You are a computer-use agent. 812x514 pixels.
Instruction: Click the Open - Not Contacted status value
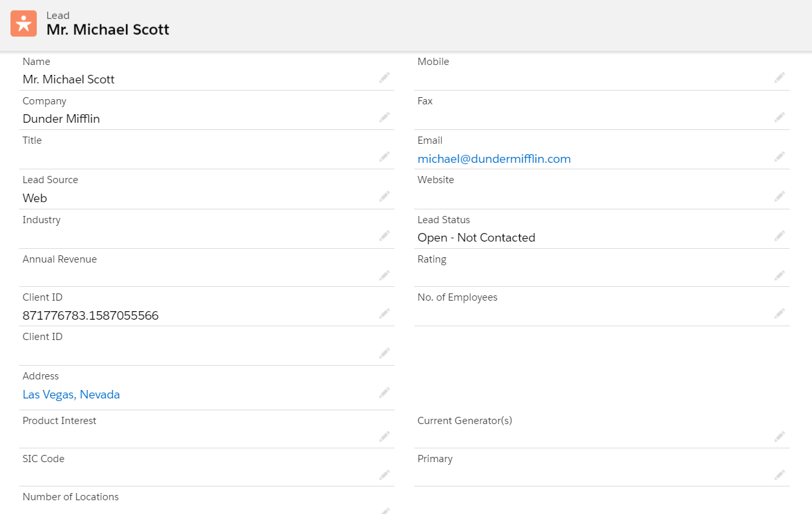click(477, 238)
